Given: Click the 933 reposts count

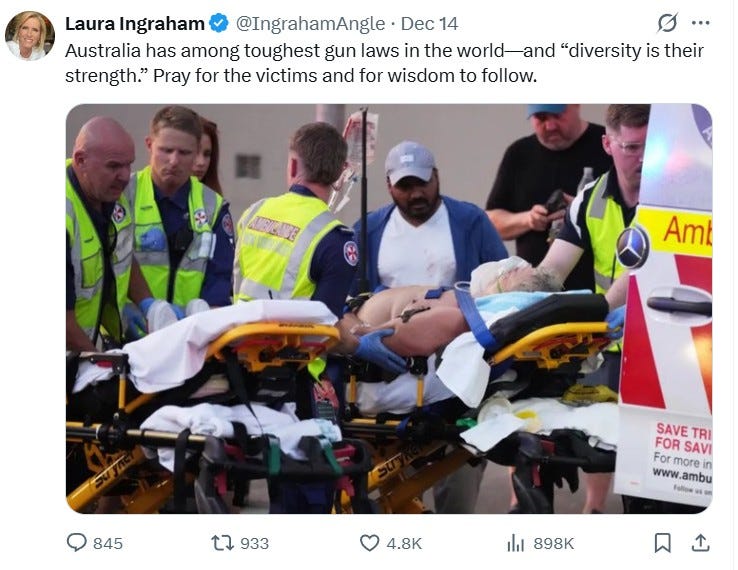Looking at the screenshot, I should 255,544.
